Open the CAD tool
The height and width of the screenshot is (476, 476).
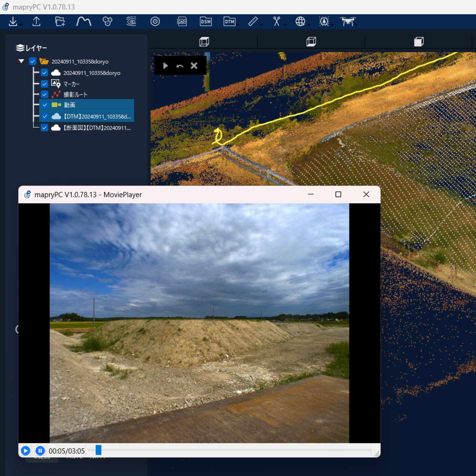[182, 22]
